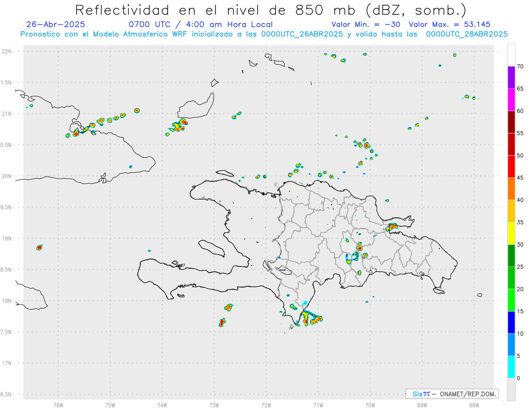532x411 pixels.
Task: Click the '15' value on the color scale
Action: coord(520,312)
